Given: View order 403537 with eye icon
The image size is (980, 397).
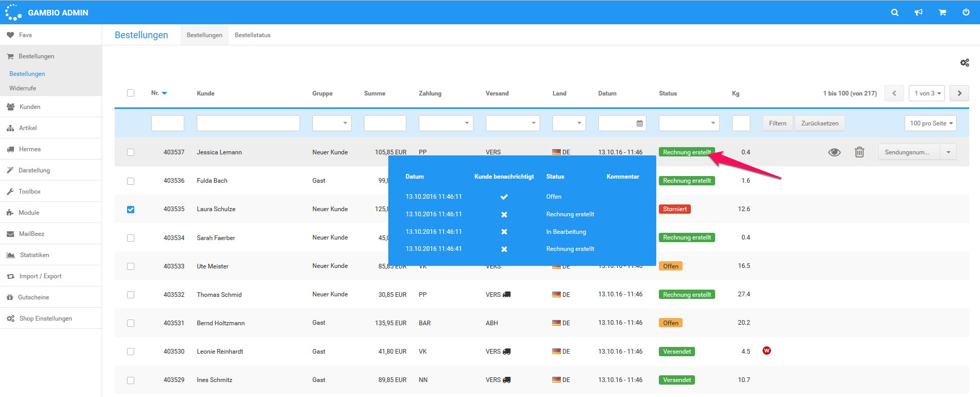Looking at the screenshot, I should [834, 152].
